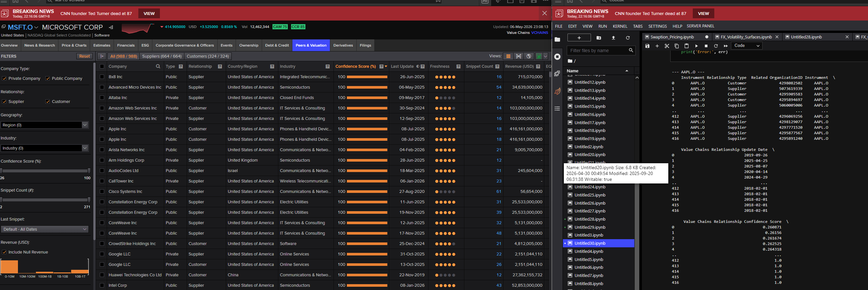Uncheck Private Company filter
This screenshot has width=868, height=290.
[x=4, y=79]
